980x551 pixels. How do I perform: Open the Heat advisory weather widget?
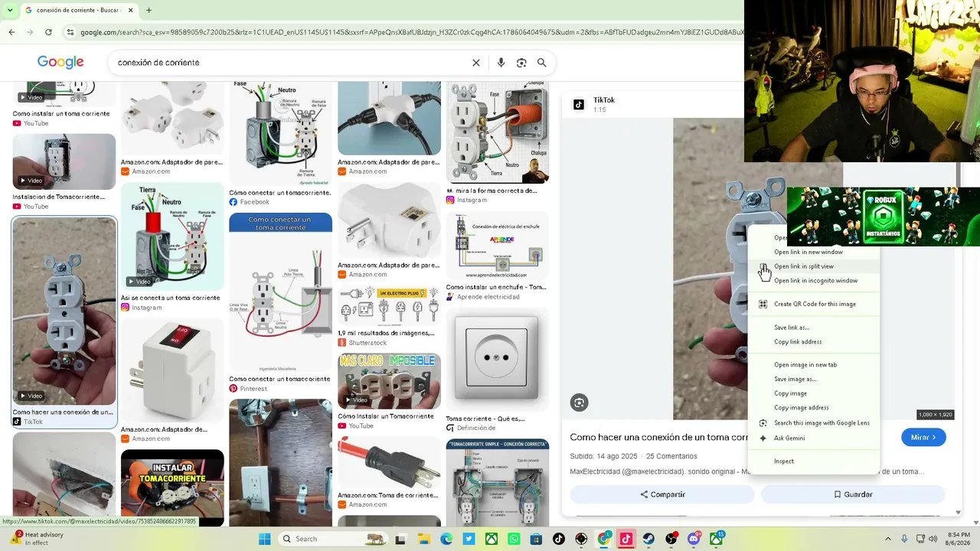click(37, 539)
